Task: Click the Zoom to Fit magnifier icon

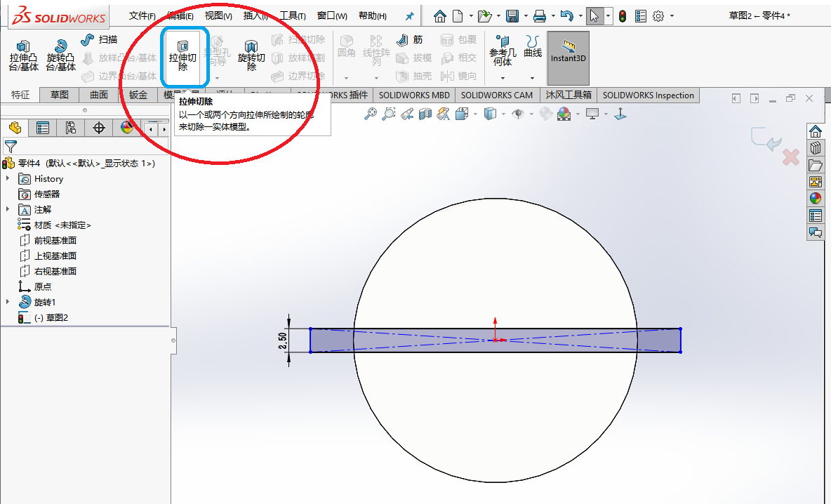Action: [x=371, y=114]
